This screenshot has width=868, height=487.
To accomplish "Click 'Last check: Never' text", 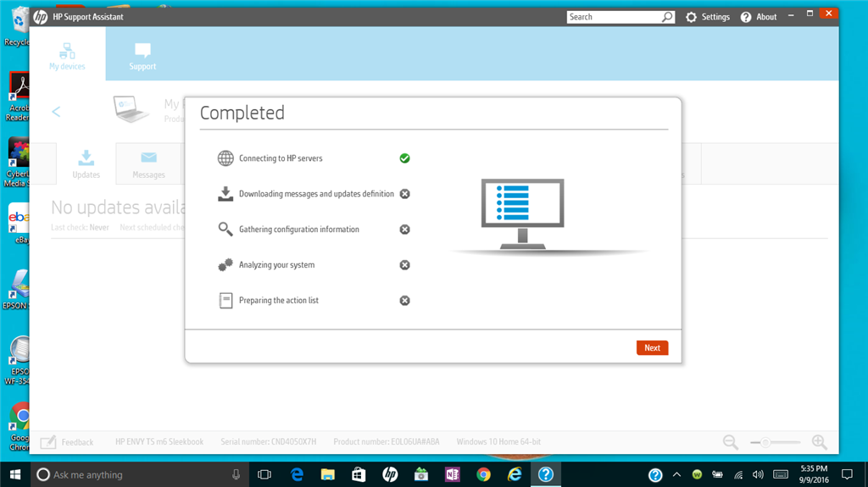I will [x=80, y=228].
